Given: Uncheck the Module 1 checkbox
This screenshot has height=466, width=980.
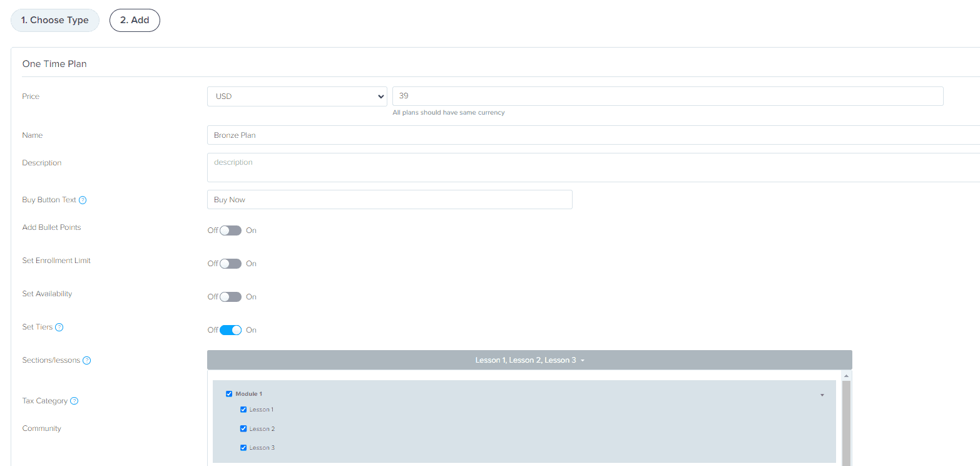Looking at the screenshot, I should tap(229, 393).
